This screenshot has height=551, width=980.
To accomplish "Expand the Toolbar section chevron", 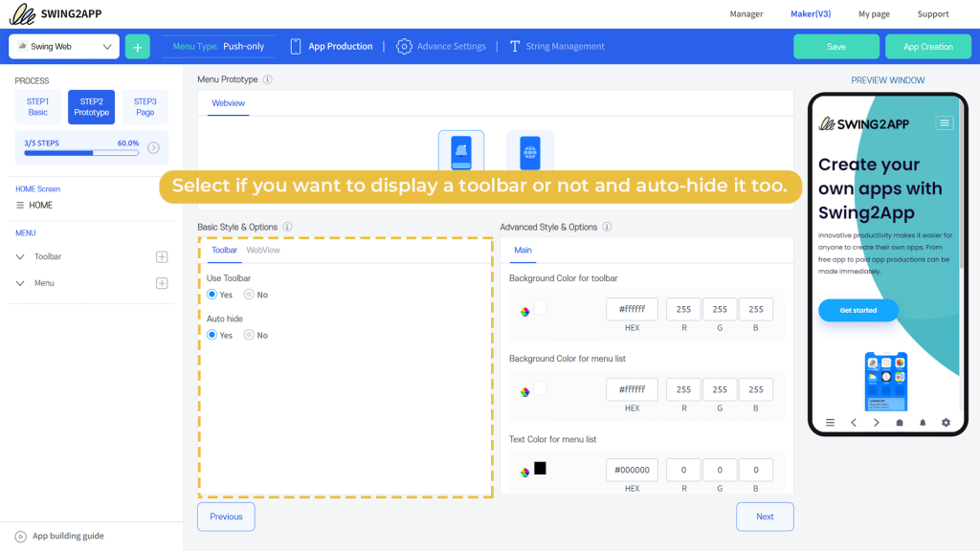I will coord(20,256).
